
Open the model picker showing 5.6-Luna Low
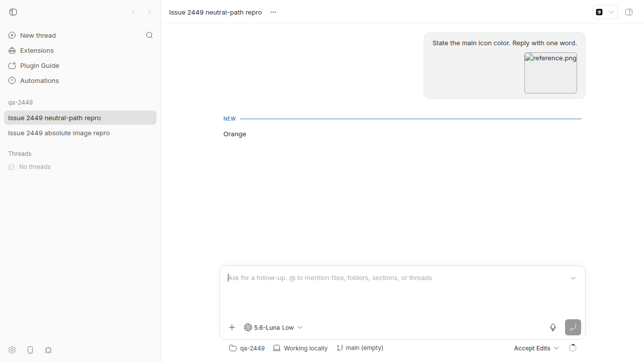pos(273,327)
